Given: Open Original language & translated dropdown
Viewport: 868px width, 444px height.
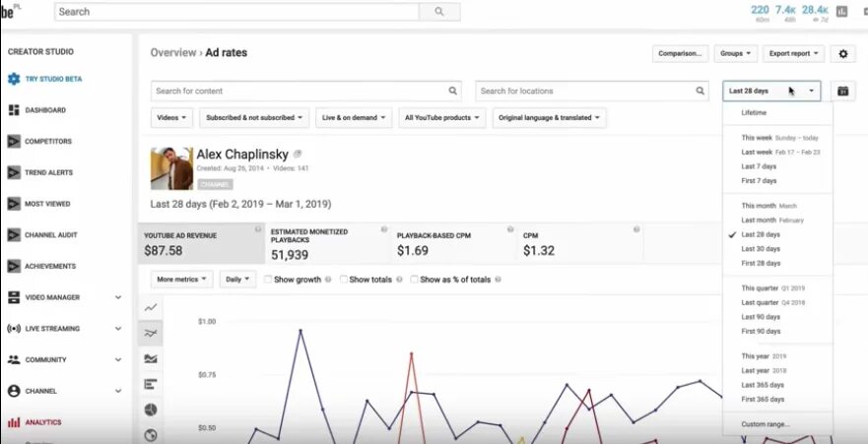Looking at the screenshot, I should coord(549,118).
